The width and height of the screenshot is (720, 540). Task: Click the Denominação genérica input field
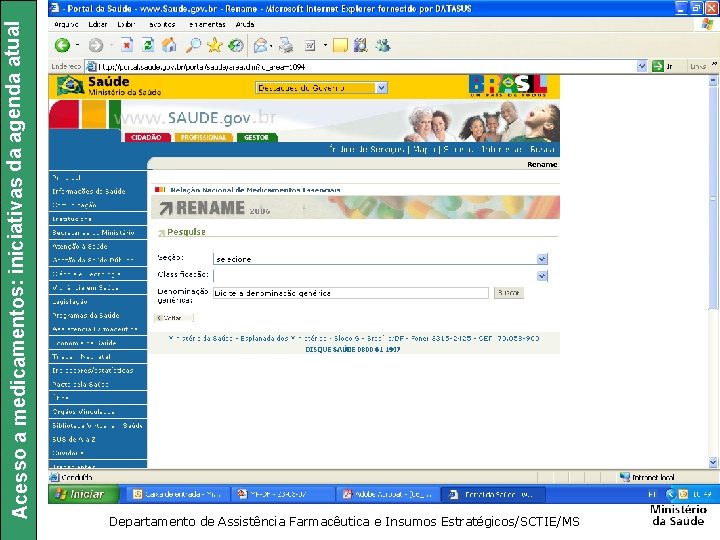[351, 293]
